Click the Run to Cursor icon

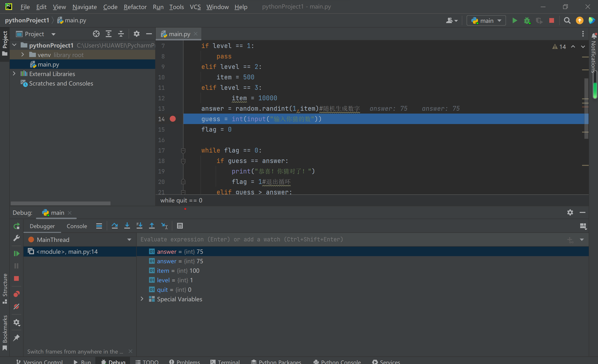[164, 226]
